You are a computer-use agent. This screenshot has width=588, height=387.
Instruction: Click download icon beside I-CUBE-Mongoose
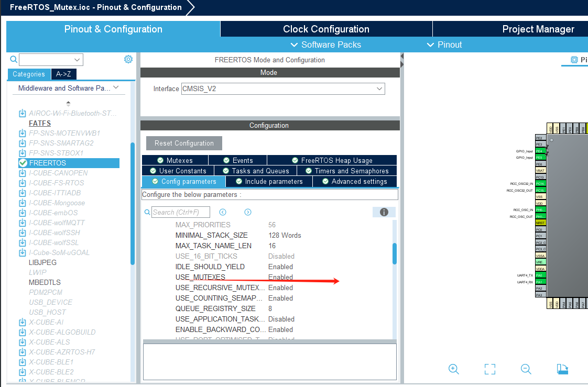(23, 203)
